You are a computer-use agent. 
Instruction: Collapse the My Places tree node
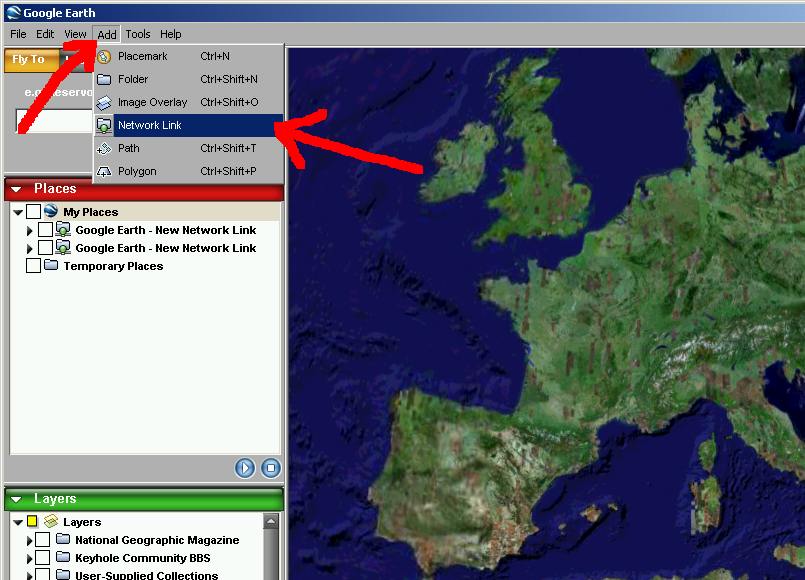[x=18, y=212]
